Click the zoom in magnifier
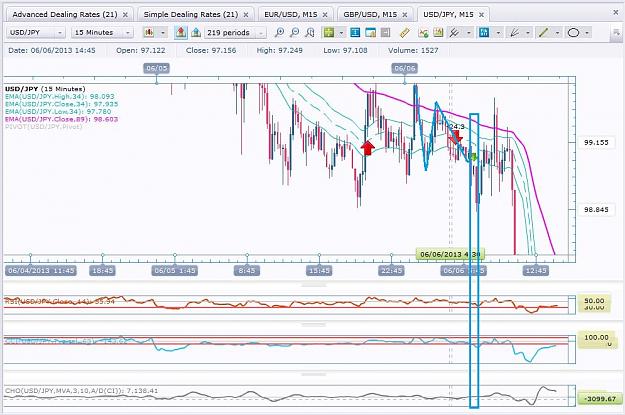This screenshot has height=415, width=625. coord(279,33)
